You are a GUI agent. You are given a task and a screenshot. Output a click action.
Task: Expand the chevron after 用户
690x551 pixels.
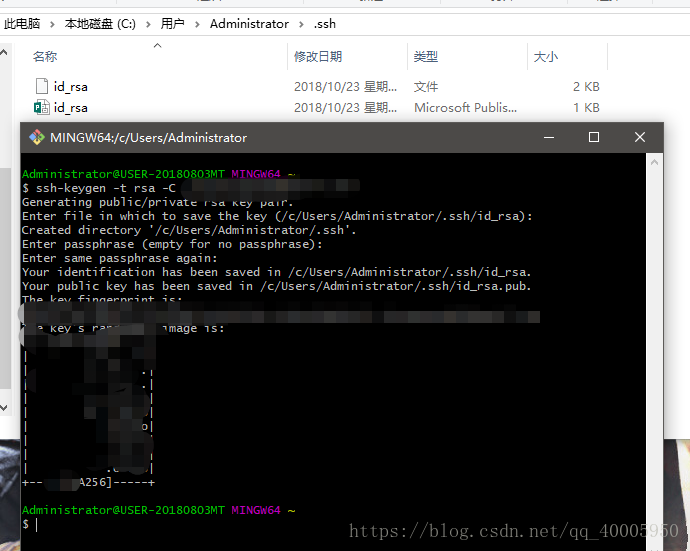point(197,24)
